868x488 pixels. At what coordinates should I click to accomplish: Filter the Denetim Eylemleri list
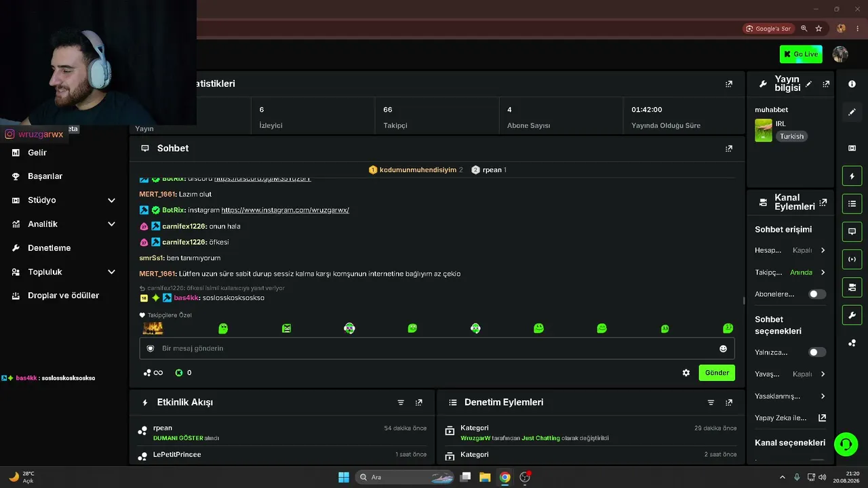(711, 403)
